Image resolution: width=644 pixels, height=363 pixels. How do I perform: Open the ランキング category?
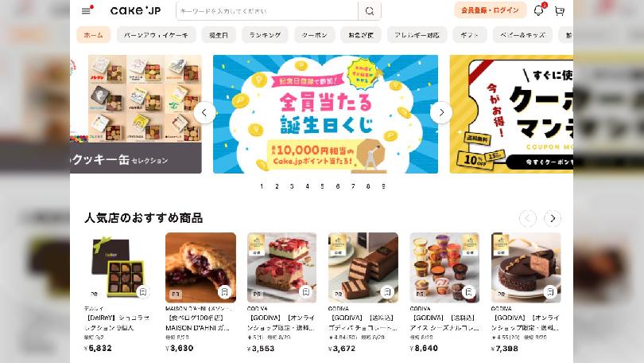(x=265, y=35)
